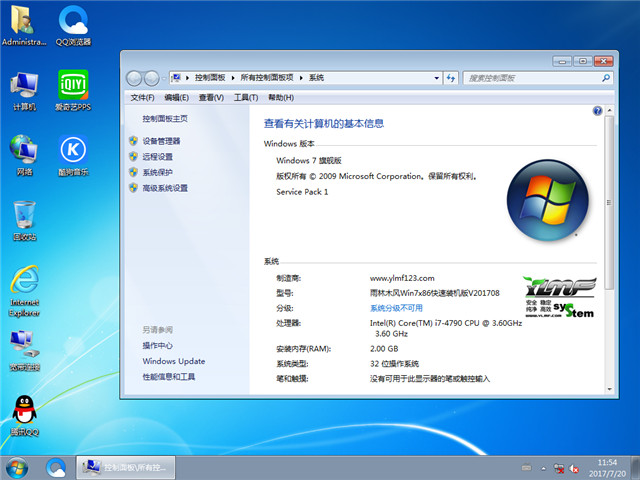This screenshot has height=480, width=640.
Task: Open Windows Update link
Action: point(174,361)
